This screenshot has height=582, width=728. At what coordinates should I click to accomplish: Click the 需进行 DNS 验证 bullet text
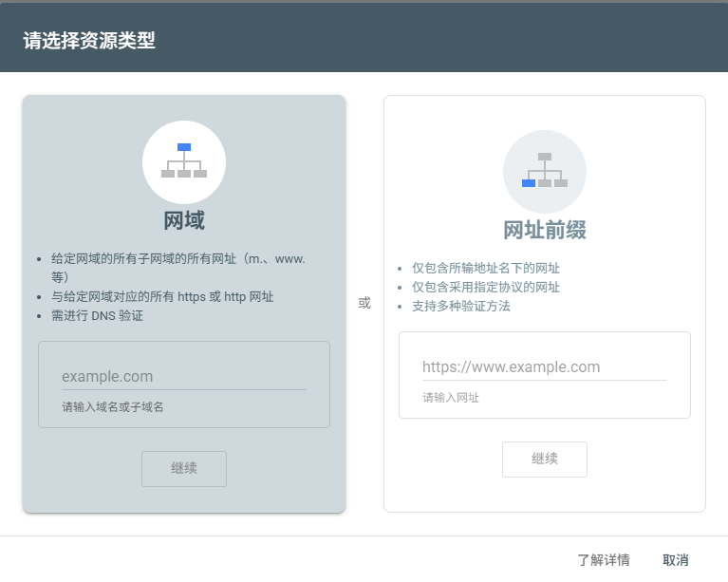(x=97, y=316)
